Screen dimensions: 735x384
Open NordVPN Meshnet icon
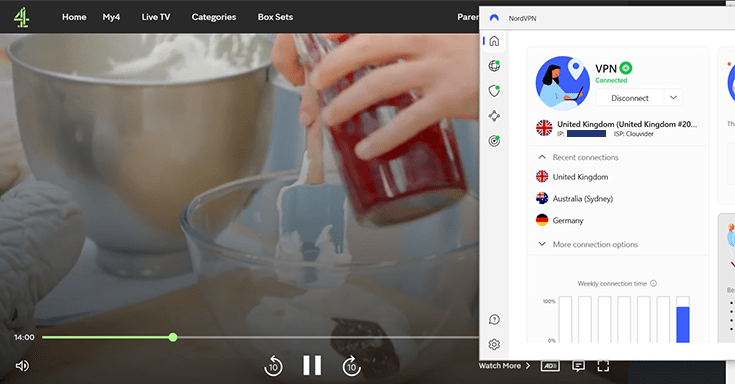(x=494, y=115)
